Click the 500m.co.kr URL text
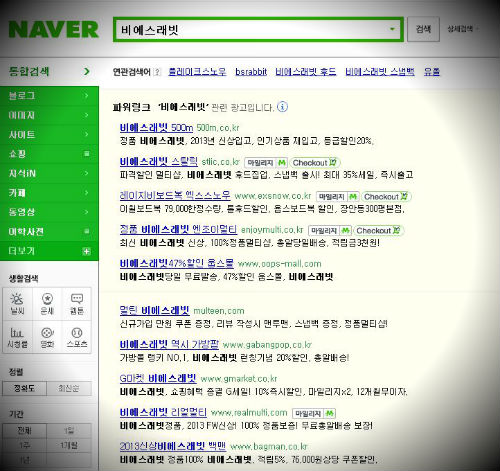Image resolution: width=500 pixels, height=471 pixels. click(218, 128)
